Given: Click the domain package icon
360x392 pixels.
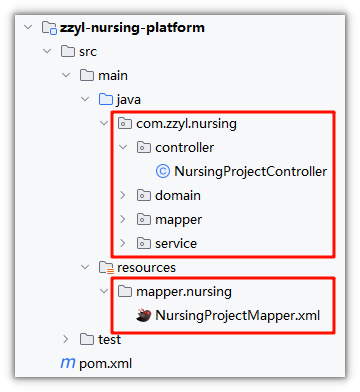Looking at the screenshot, I should (x=144, y=196).
